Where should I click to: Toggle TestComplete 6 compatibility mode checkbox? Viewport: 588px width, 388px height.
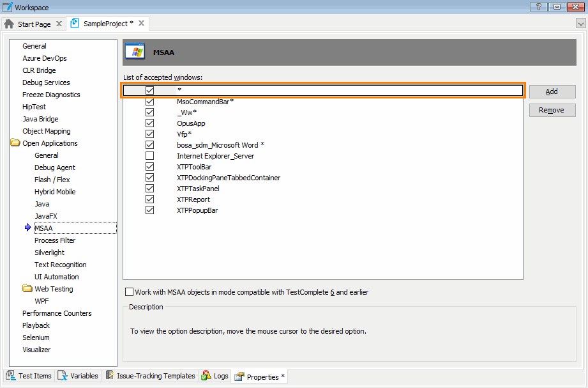point(130,292)
